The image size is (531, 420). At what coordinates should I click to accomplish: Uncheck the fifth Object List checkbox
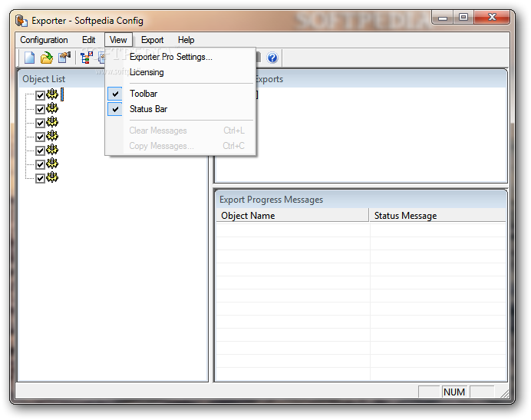pos(40,150)
